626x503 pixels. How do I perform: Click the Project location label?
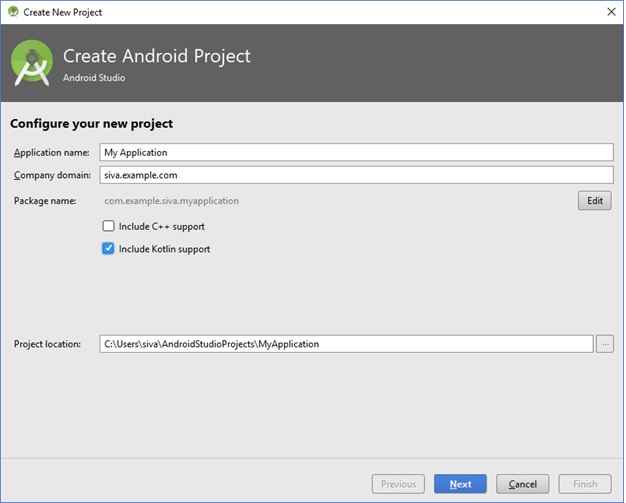point(48,345)
